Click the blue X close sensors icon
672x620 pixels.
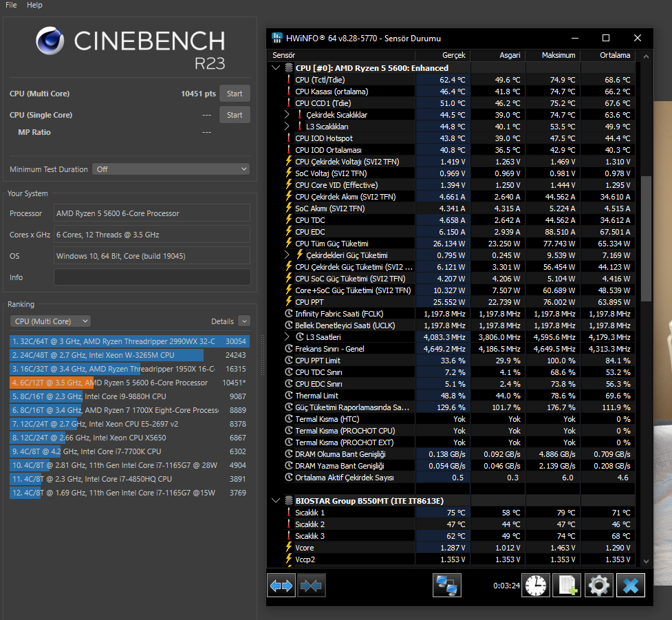coord(631,586)
